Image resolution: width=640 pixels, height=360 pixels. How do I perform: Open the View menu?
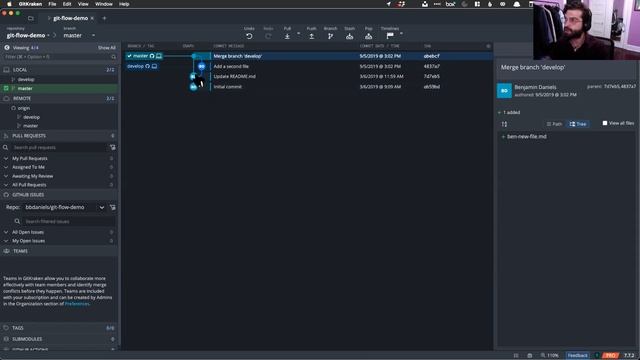(83, 4)
